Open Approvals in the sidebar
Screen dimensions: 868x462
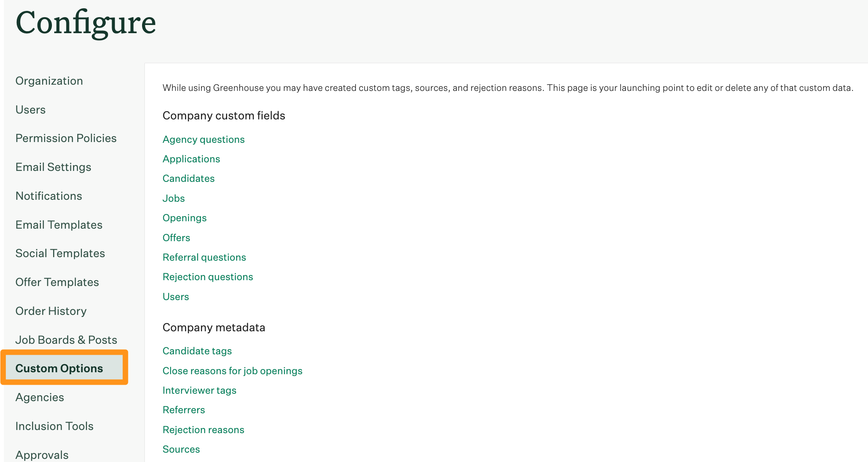(42, 455)
